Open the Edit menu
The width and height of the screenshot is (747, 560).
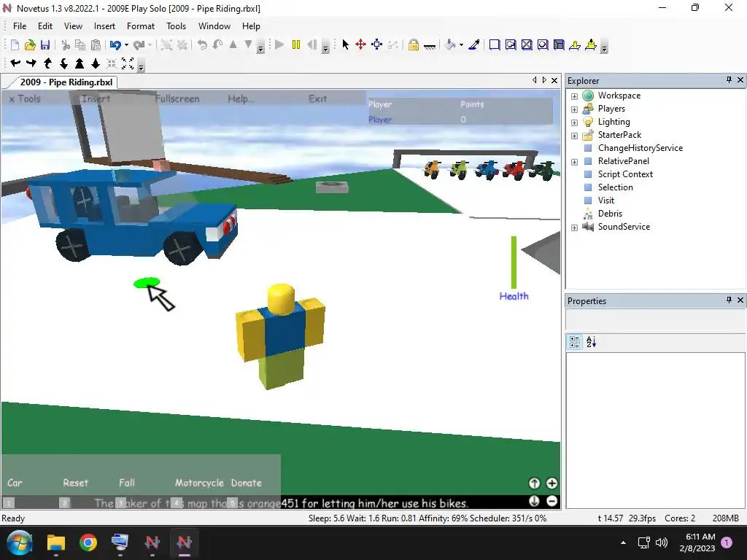(45, 26)
